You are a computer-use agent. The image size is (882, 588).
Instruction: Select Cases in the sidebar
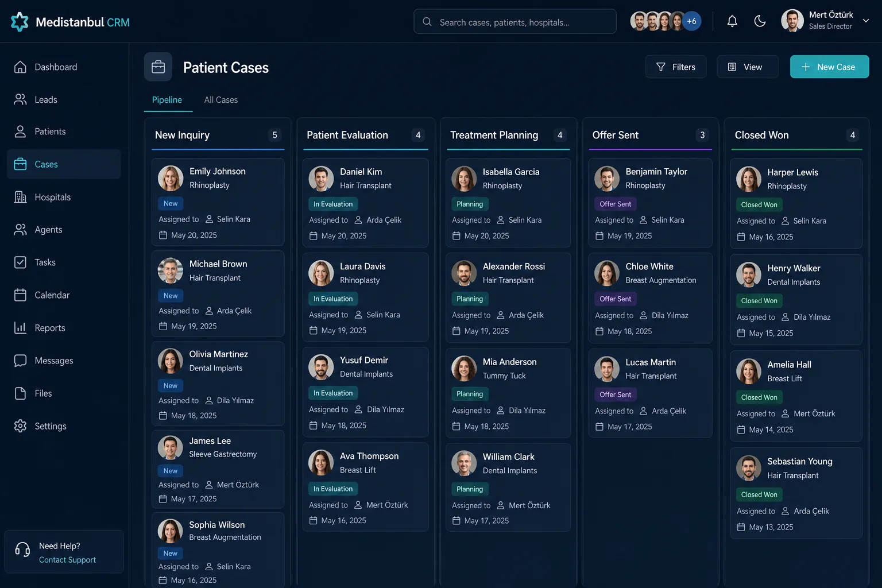click(64, 164)
